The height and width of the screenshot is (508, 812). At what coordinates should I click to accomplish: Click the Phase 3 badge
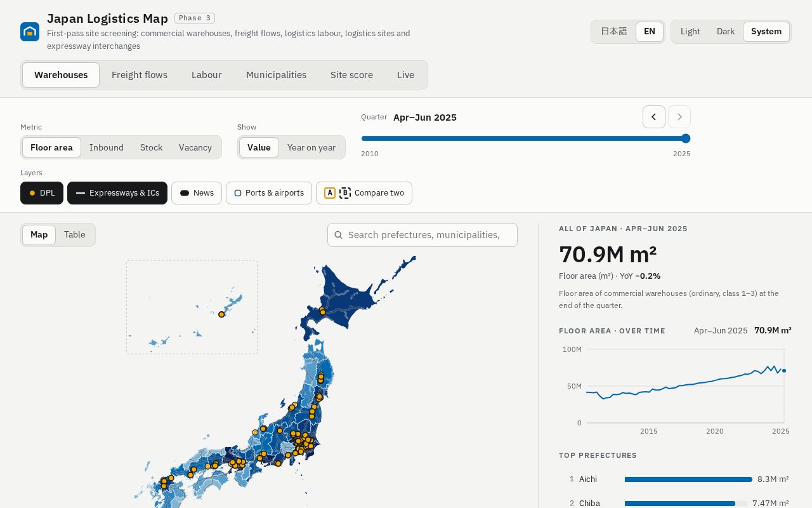pos(195,18)
